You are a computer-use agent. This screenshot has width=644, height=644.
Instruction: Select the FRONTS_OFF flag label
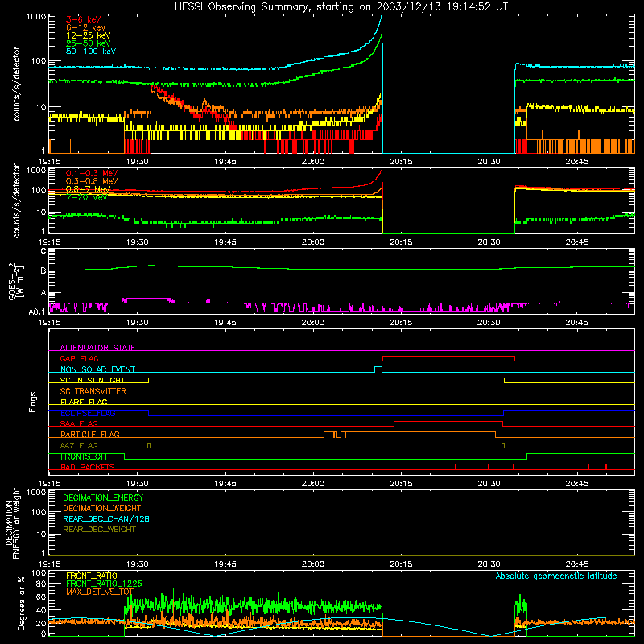(x=85, y=456)
